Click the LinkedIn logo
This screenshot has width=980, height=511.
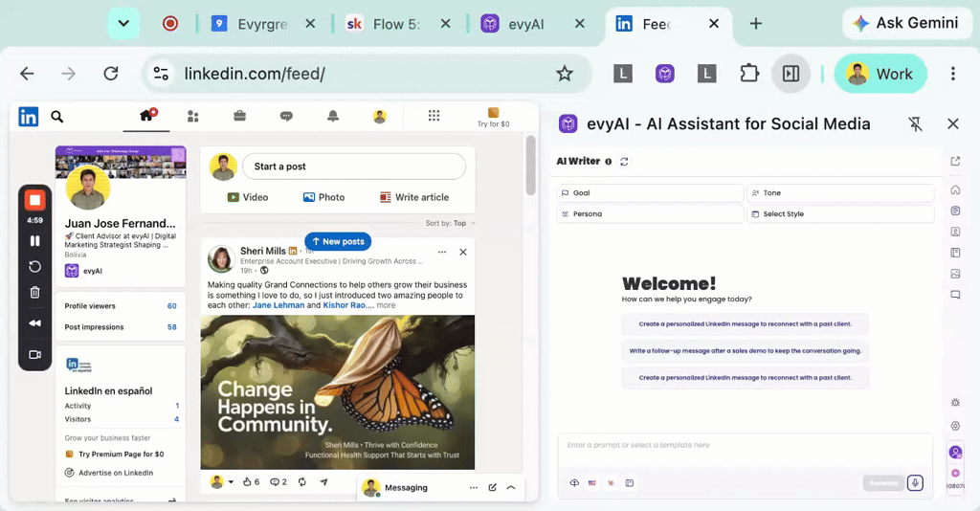[x=28, y=117]
